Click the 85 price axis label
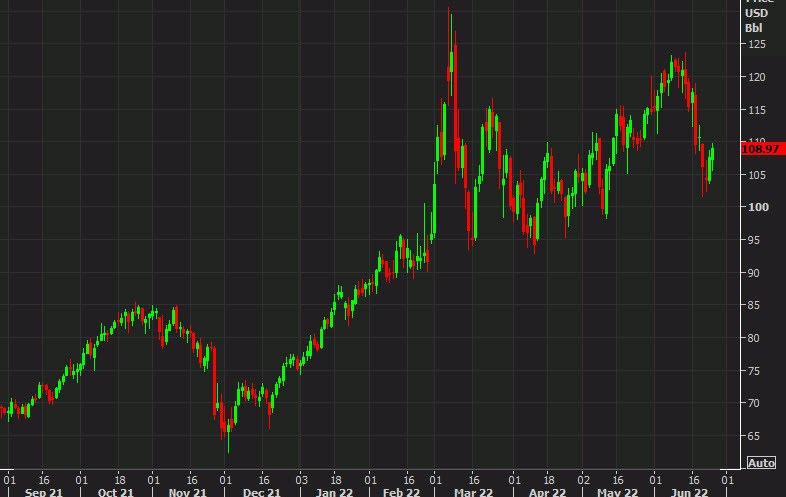 (753, 305)
